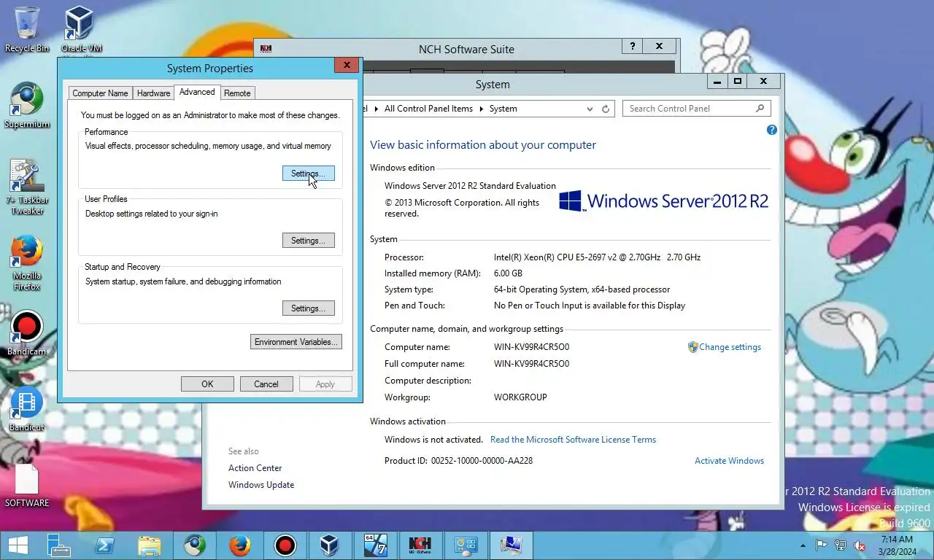Image resolution: width=934 pixels, height=560 pixels.
Task: Click the System breadcrumb in address bar
Action: pyautogui.click(x=503, y=109)
